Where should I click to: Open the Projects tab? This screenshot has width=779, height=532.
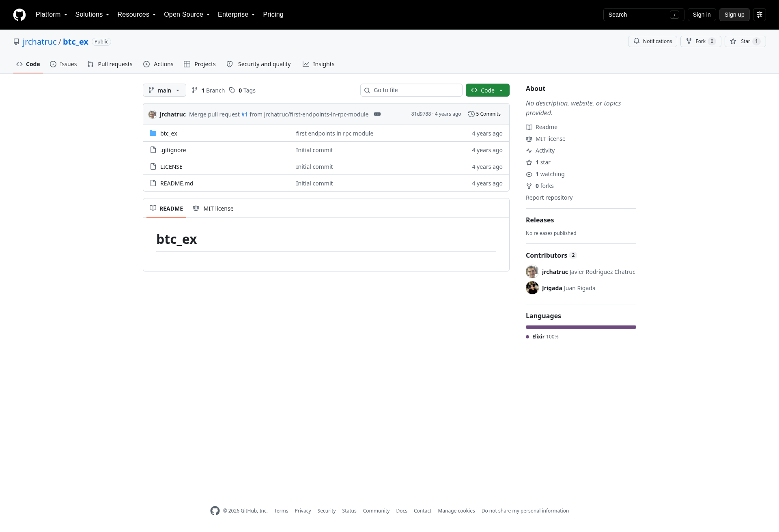[x=200, y=64]
